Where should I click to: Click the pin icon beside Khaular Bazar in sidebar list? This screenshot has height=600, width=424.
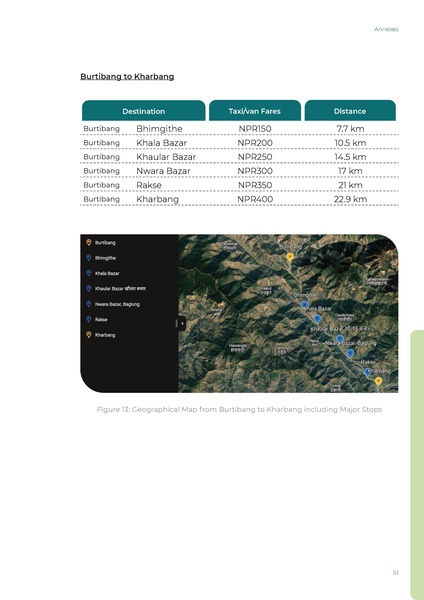89,288
